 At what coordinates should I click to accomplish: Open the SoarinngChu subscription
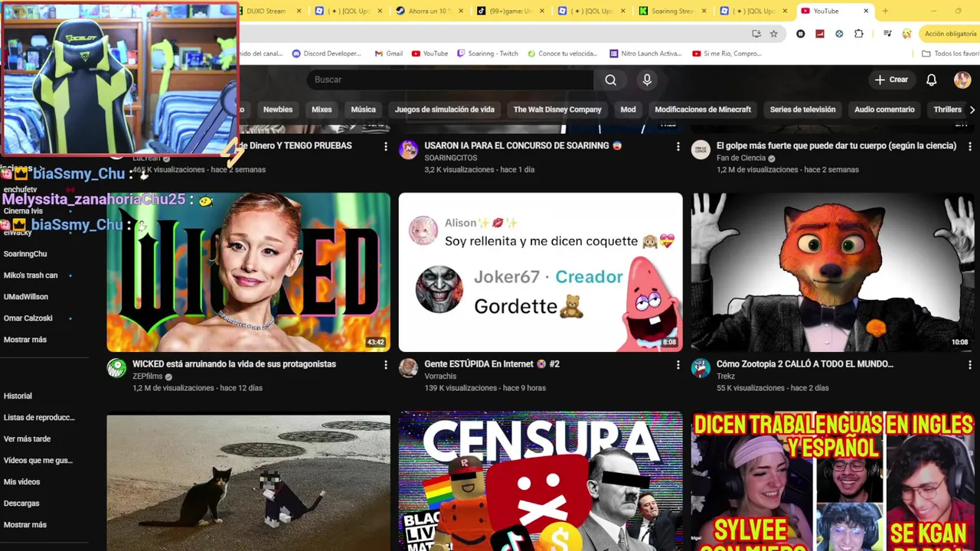coord(25,253)
